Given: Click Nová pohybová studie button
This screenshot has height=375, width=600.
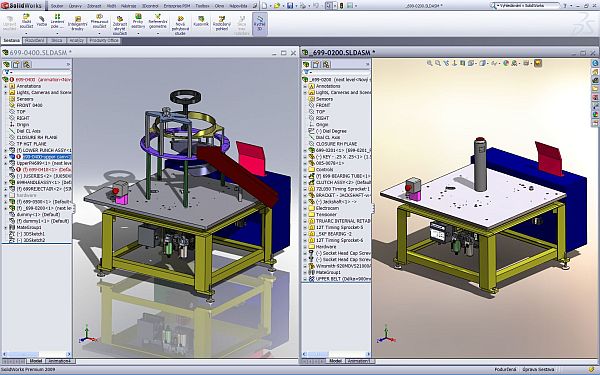Looking at the screenshot, I should (x=180, y=25).
